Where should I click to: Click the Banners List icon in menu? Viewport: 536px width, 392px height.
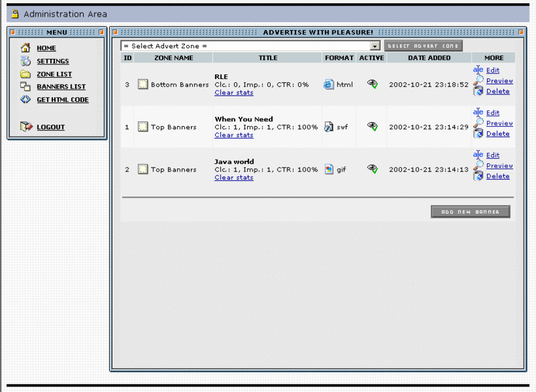point(25,86)
